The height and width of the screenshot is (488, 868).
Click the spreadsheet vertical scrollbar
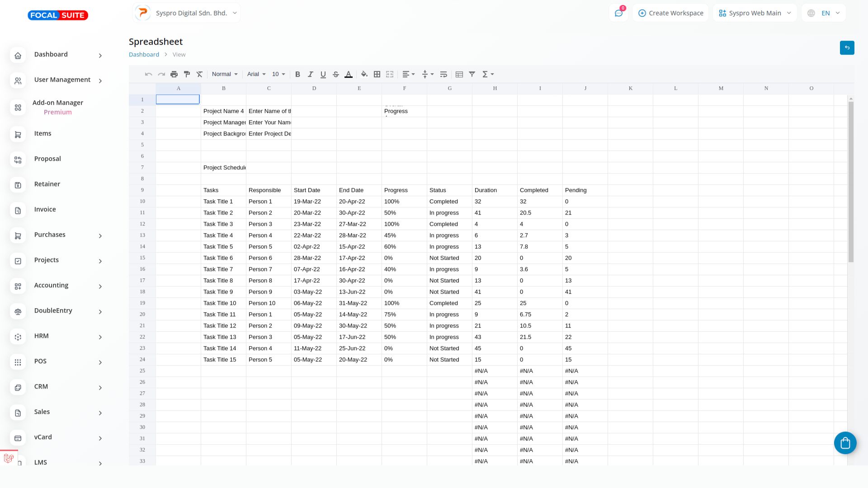click(851, 182)
